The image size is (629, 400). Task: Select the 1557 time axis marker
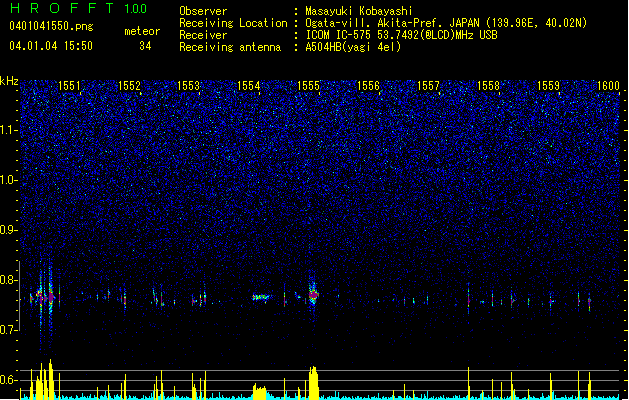tap(428, 86)
